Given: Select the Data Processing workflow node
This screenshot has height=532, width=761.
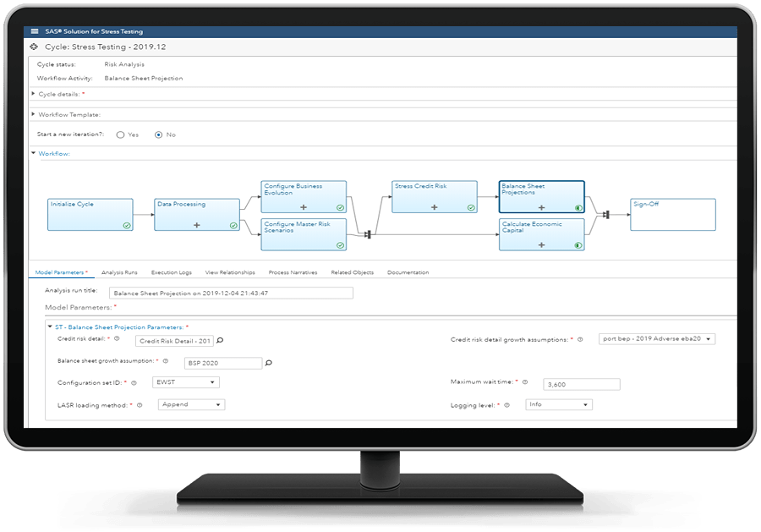Looking at the screenshot, I should click(x=197, y=215).
